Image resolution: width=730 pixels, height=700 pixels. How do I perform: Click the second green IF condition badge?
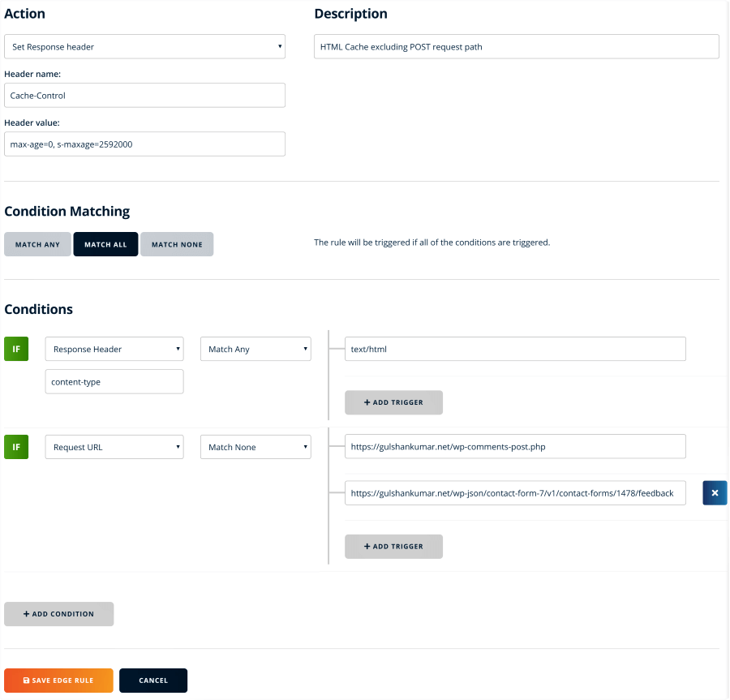pyautogui.click(x=16, y=447)
